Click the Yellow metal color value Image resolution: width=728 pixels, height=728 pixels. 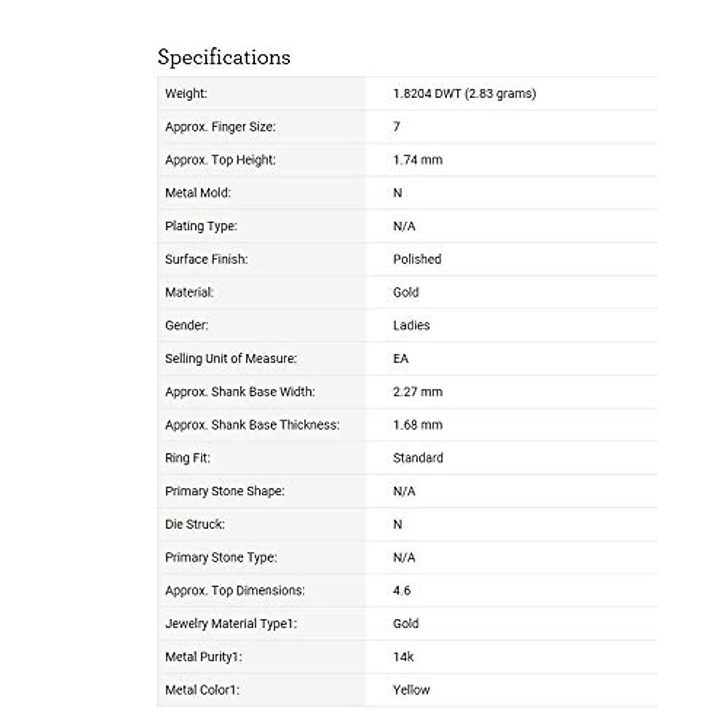[411, 690]
